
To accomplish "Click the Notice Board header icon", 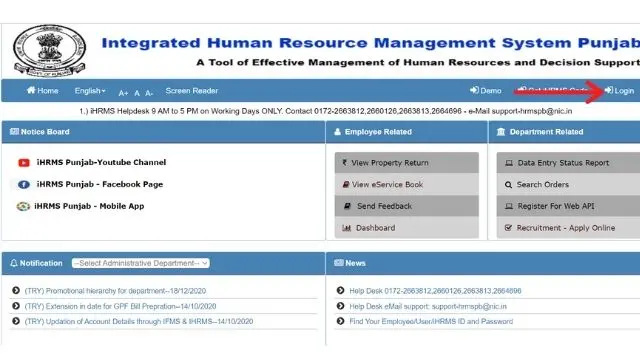I will pos(14,131).
